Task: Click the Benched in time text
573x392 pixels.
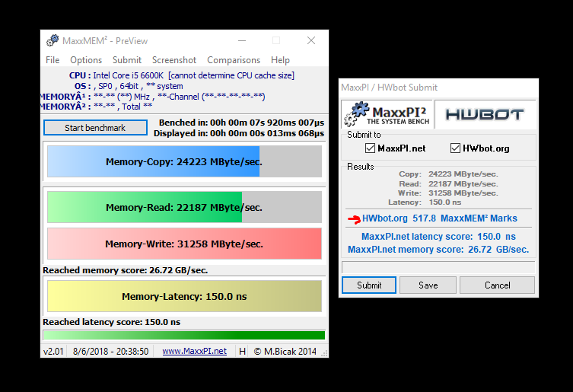Action: (x=241, y=123)
